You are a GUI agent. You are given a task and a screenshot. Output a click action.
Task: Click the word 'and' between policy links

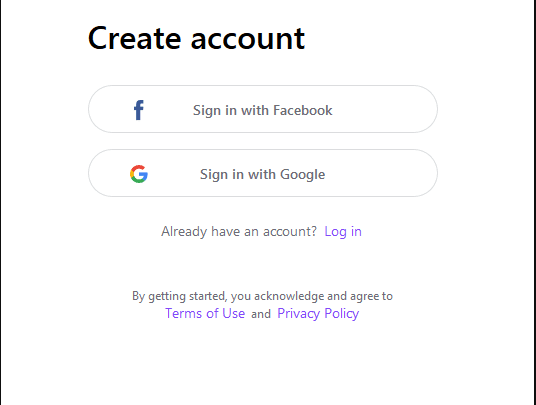[261, 314]
